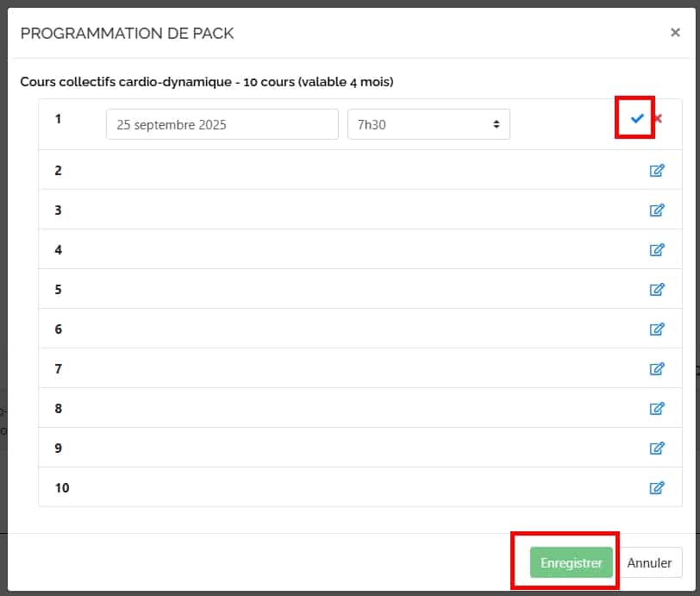The width and height of the screenshot is (700, 596).
Task: Select row number 6 in the list
Action: [x=59, y=329]
